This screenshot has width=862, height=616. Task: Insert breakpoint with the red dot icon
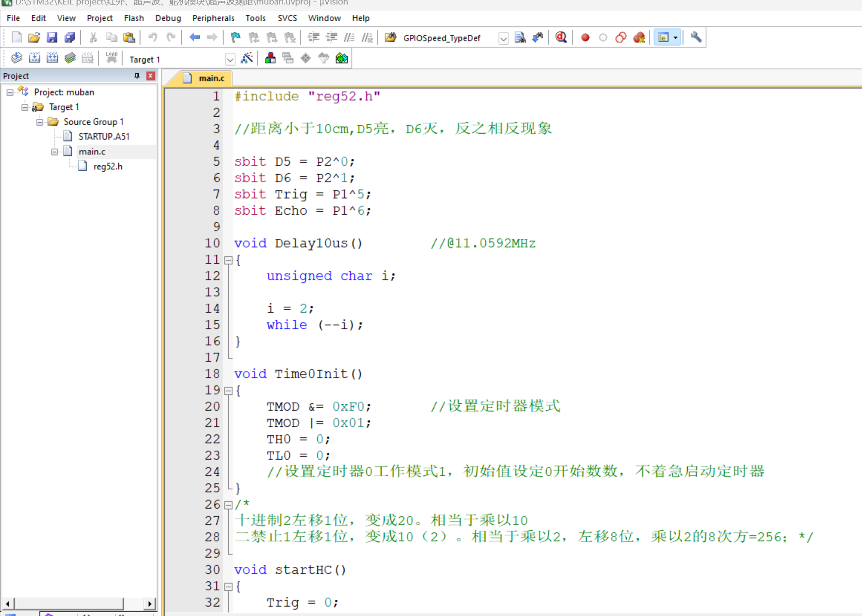coord(585,38)
